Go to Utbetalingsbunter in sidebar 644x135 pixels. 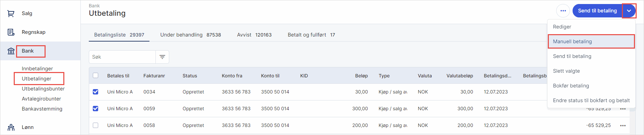point(43,89)
